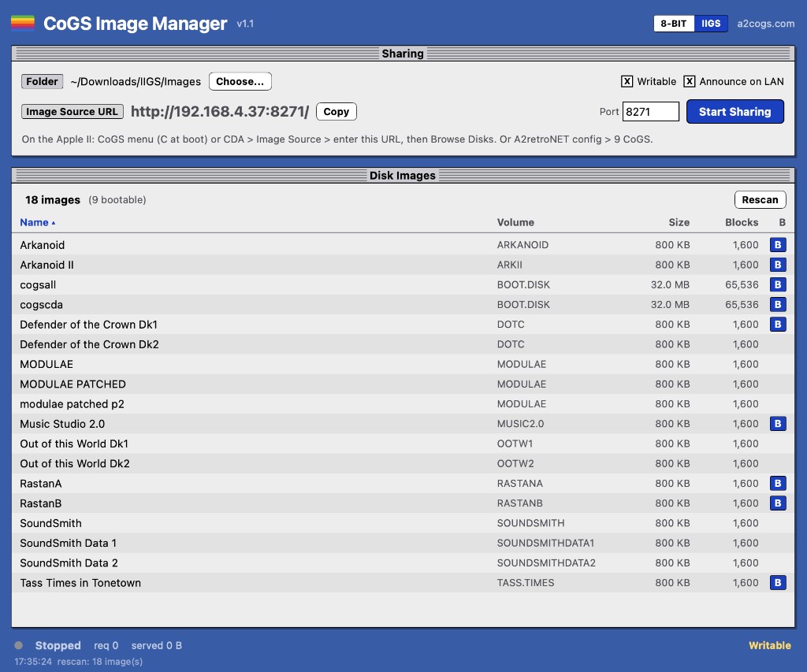Viewport: 807px width, 672px height.
Task: Select the MODULAE disk image name
Action: [46, 364]
